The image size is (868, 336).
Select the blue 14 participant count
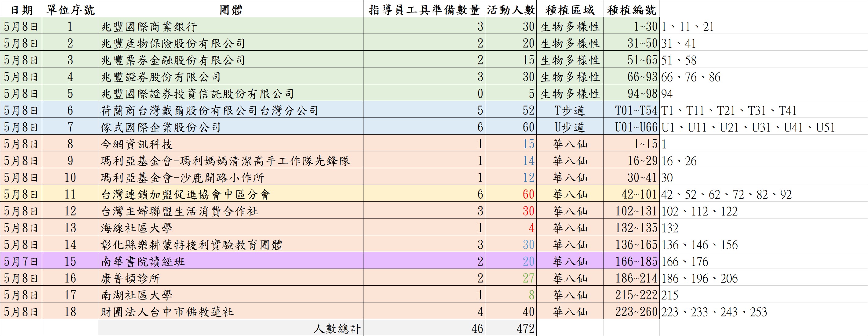click(x=511, y=160)
